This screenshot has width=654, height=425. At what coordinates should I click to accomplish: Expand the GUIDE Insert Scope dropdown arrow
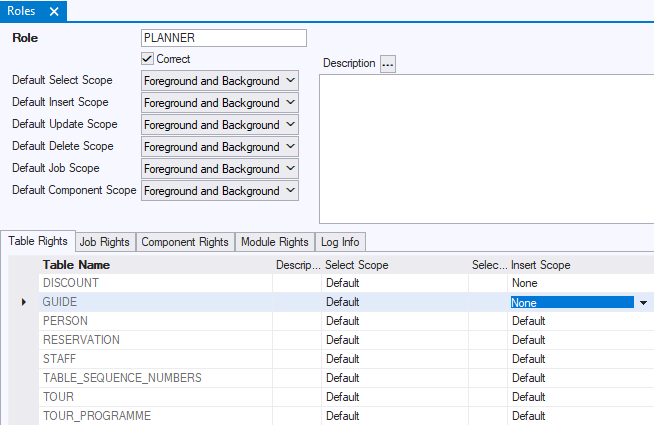[x=643, y=303]
